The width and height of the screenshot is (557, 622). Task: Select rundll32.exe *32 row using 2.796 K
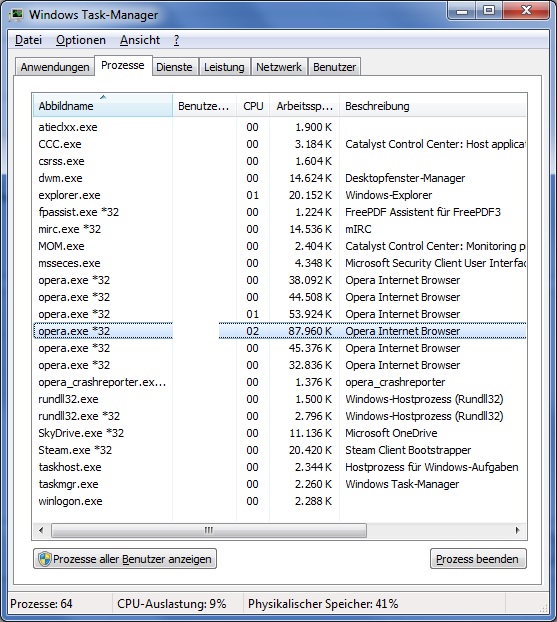point(280,416)
